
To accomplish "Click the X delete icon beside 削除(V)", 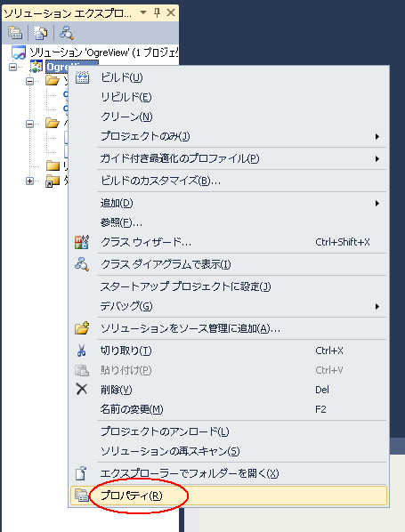I will click(82, 389).
